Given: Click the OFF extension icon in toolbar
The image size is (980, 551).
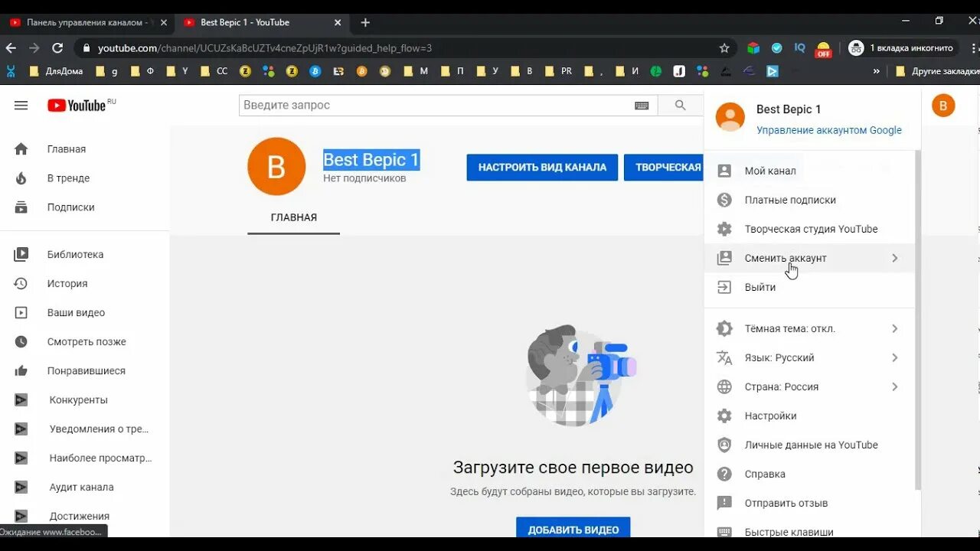Looking at the screenshot, I should [824, 49].
